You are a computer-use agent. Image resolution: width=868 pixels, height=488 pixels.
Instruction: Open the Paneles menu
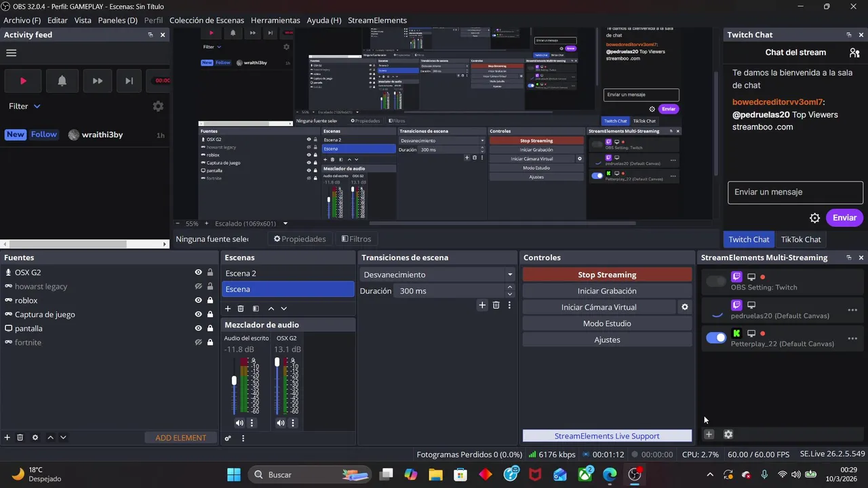coord(117,20)
